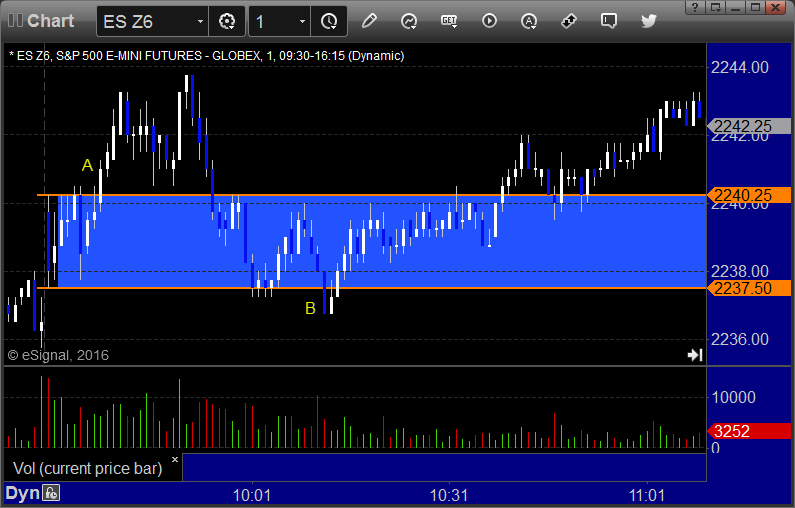The width and height of the screenshot is (795, 508).
Task: Select the pencil drawing tool
Action: click(369, 21)
